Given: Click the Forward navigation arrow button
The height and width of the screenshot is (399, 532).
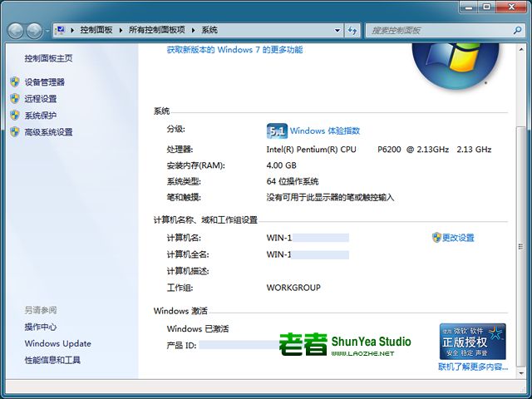Looking at the screenshot, I should [x=35, y=31].
